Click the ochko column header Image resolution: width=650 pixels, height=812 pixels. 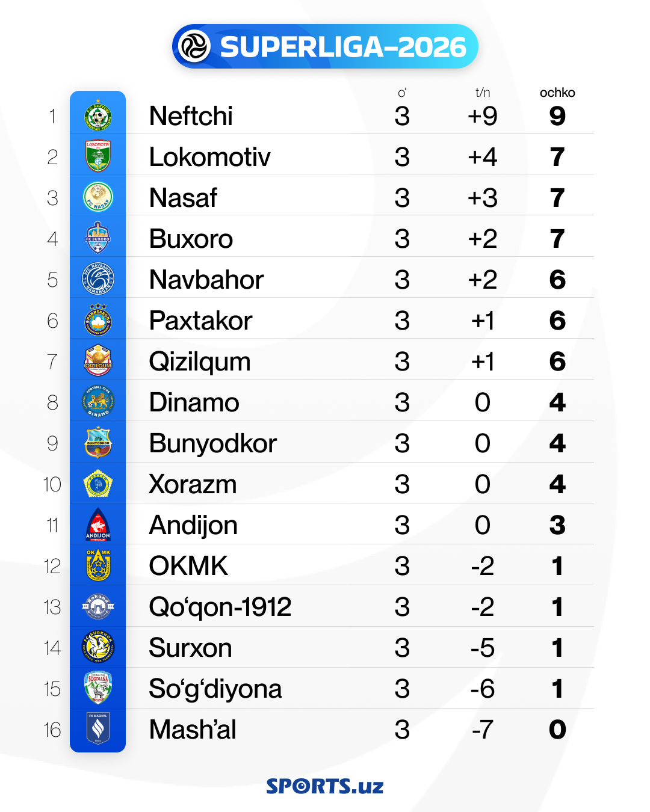(x=557, y=93)
